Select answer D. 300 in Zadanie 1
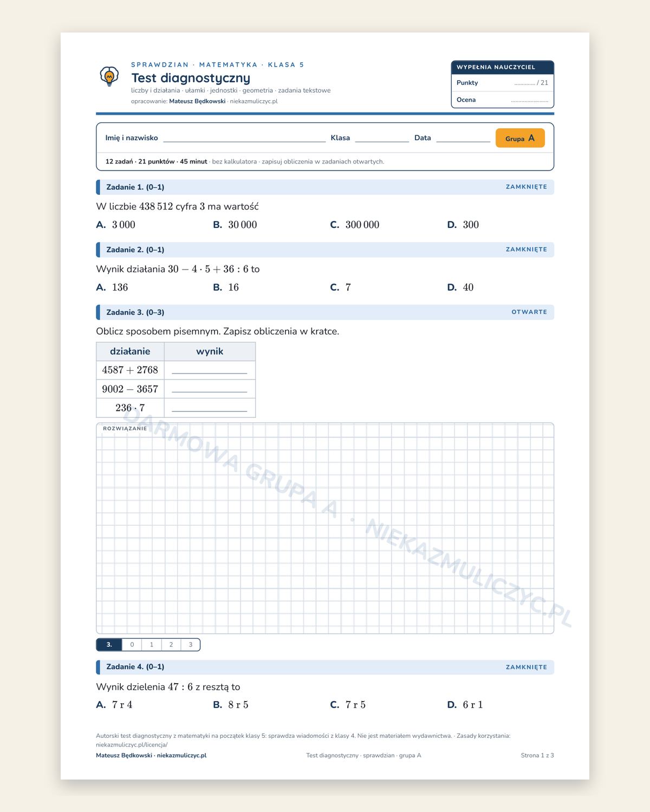 pos(463,225)
